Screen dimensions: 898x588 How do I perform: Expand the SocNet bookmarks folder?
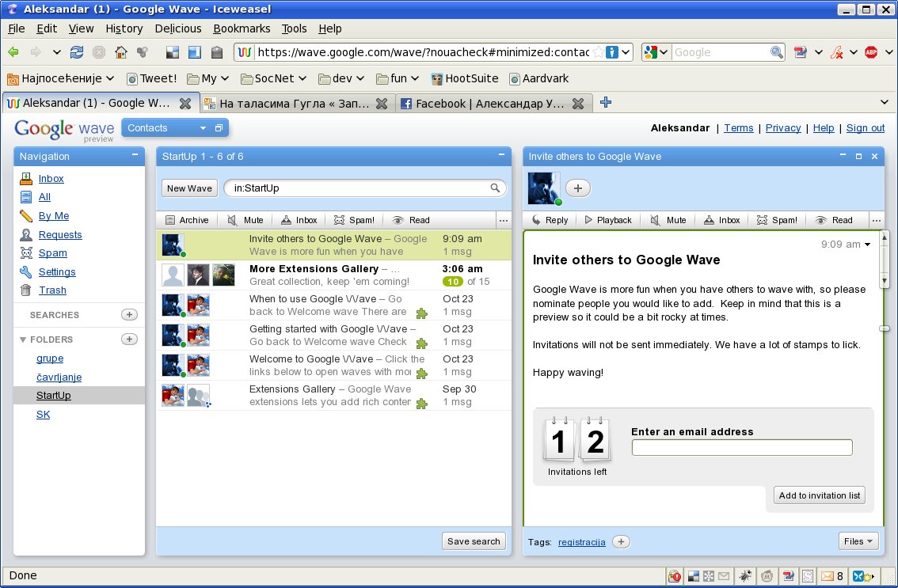click(274, 78)
